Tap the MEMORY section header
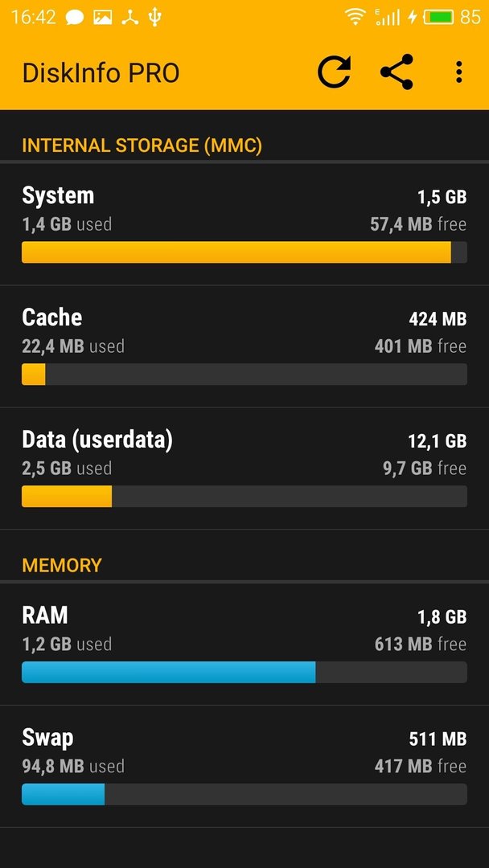 [62, 565]
